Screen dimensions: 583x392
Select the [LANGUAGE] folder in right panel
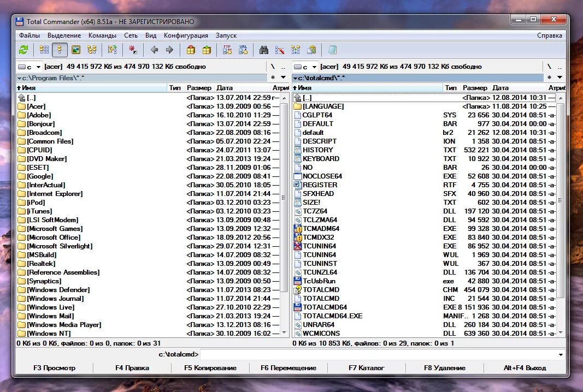click(424, 106)
